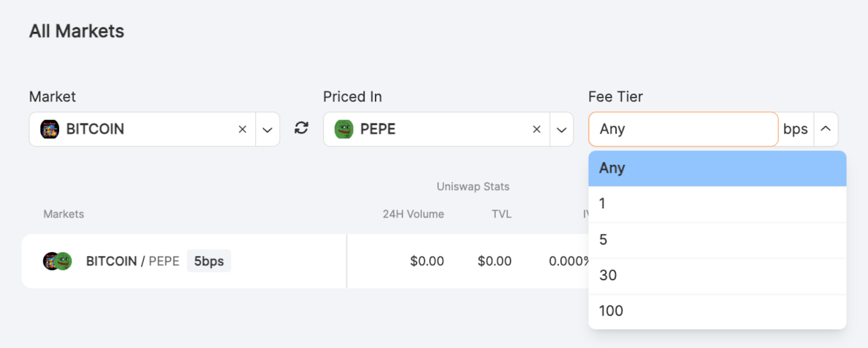Click the Markets column header
The height and width of the screenshot is (348, 868).
(x=63, y=214)
